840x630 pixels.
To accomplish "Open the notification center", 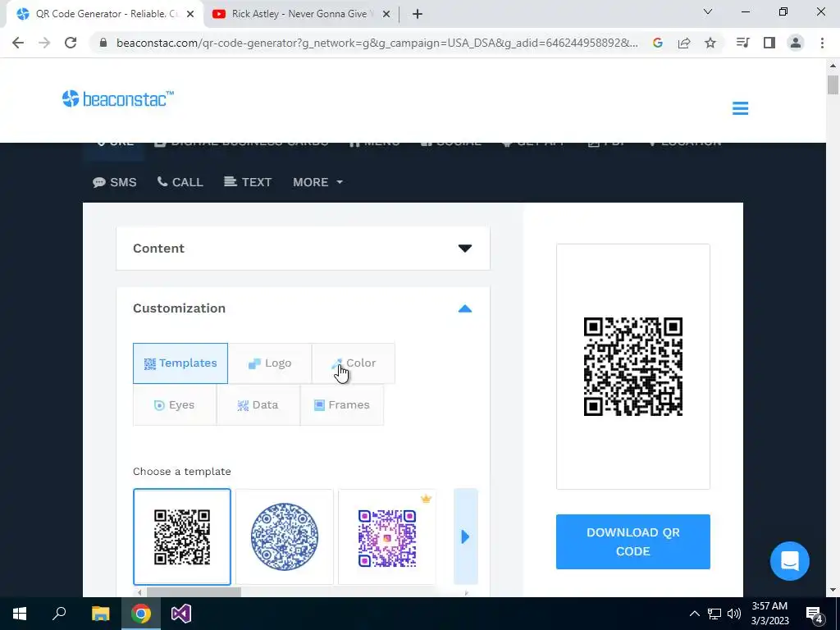I will point(815,614).
